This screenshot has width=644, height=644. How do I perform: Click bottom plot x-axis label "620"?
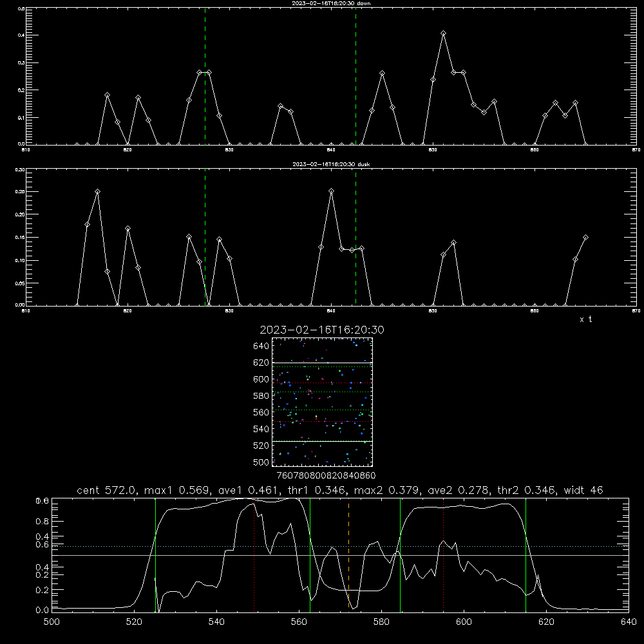[546, 622]
